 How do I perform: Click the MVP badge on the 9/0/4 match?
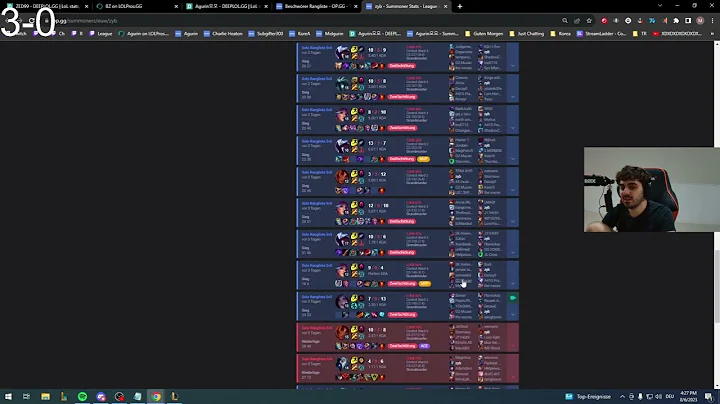tap(425, 284)
